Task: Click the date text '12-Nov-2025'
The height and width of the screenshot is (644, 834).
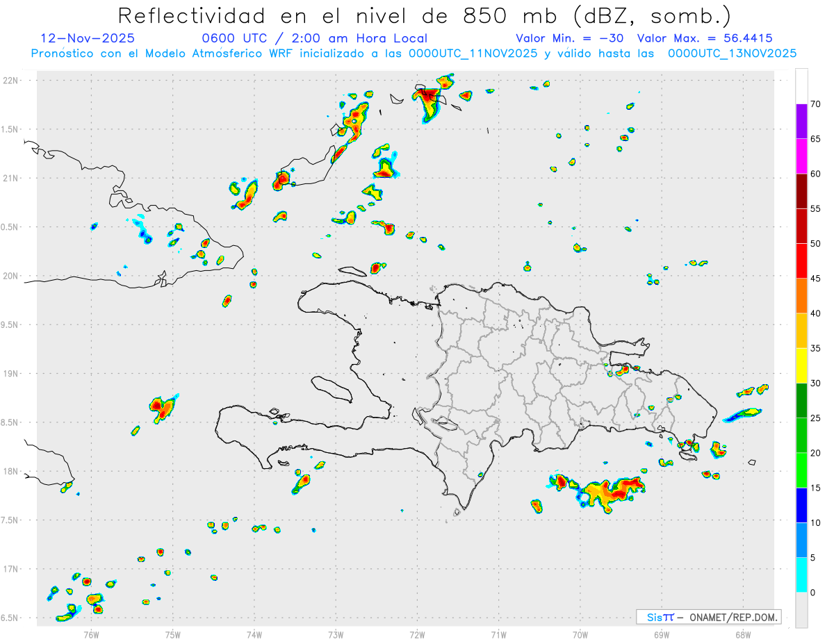Action: coord(88,38)
